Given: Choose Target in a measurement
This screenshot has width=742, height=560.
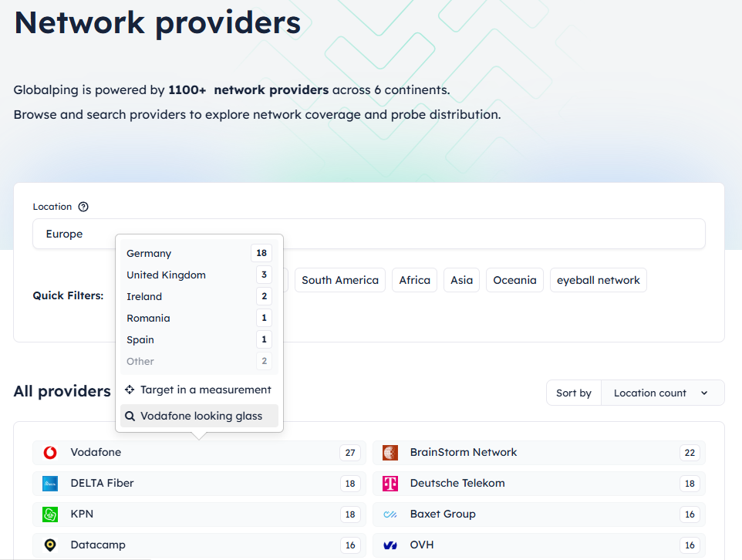Looking at the screenshot, I should [x=199, y=390].
